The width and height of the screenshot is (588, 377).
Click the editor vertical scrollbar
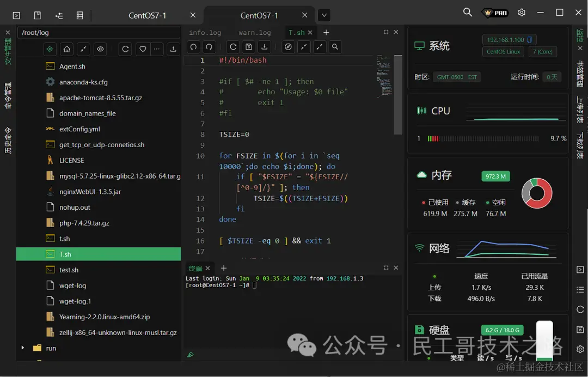pos(398,95)
